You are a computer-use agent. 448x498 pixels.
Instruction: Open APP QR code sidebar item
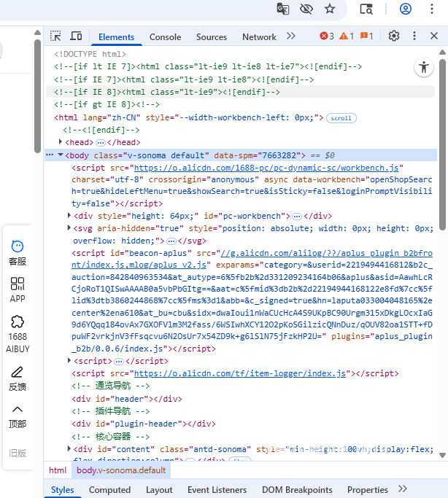click(x=18, y=290)
